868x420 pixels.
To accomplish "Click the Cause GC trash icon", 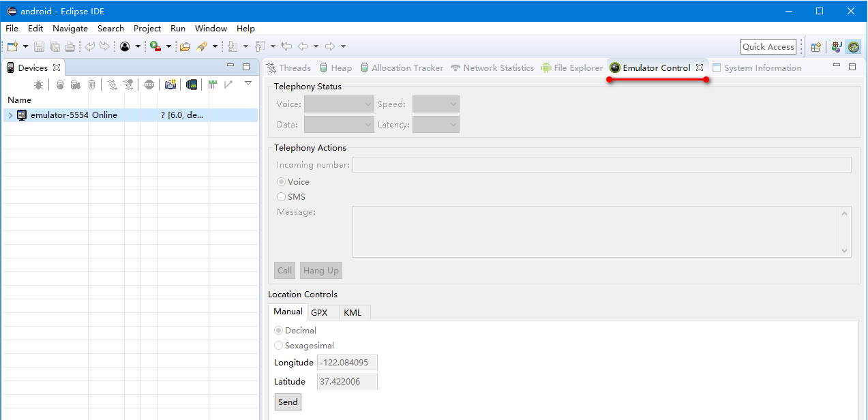I will click(92, 85).
